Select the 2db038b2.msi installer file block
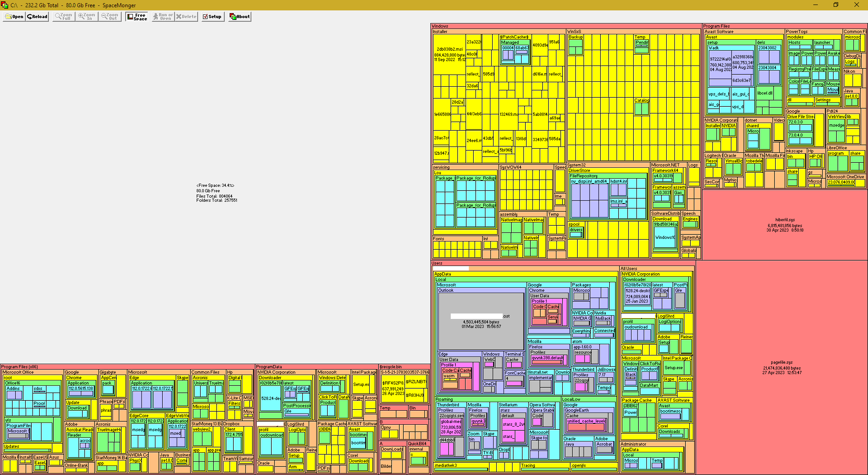Viewport: 868px width, 475px height. pyautogui.click(x=449, y=54)
